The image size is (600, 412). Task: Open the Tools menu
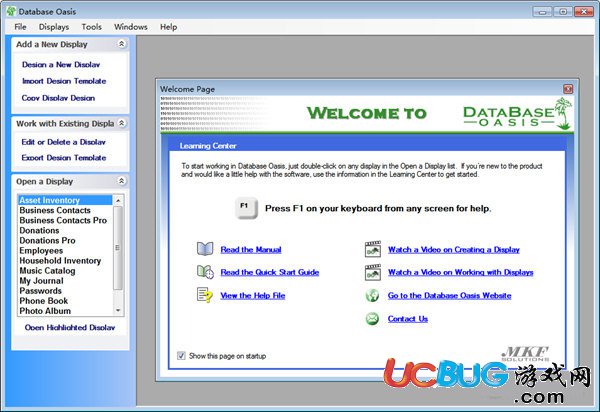[x=91, y=27]
